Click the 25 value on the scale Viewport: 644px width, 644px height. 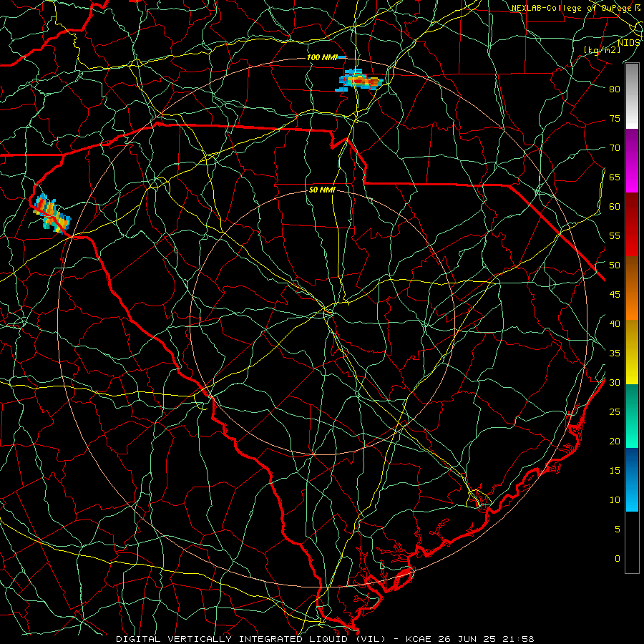click(615, 412)
